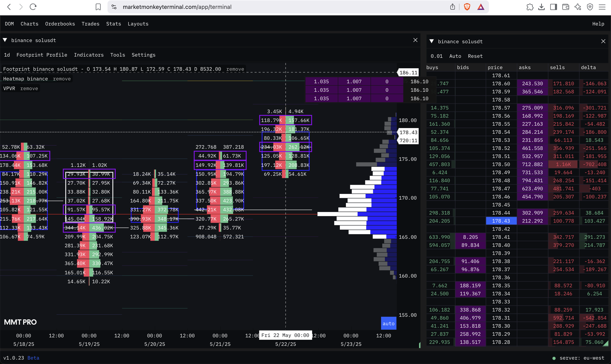Click the share icon in address bar

453,7
